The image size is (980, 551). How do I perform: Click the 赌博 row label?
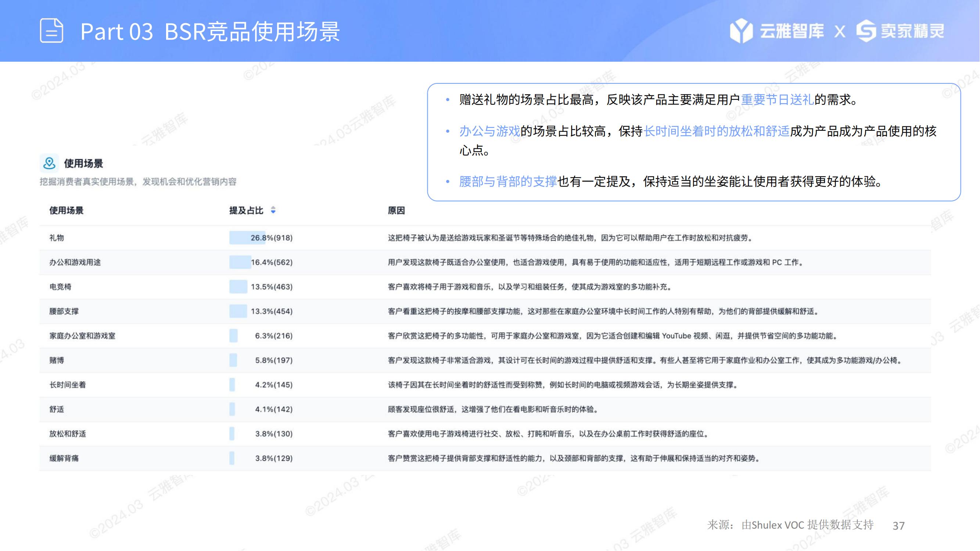57,360
